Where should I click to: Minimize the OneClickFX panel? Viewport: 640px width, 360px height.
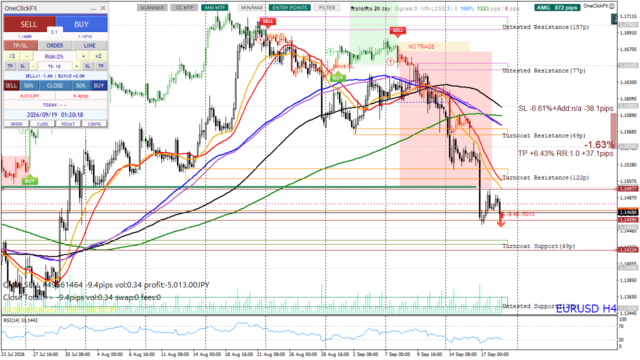[93, 8]
